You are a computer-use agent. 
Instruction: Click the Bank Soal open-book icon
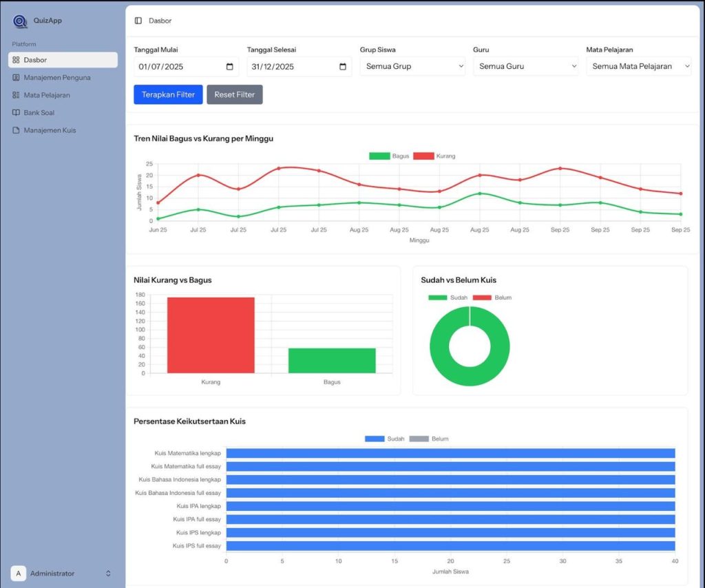17,113
